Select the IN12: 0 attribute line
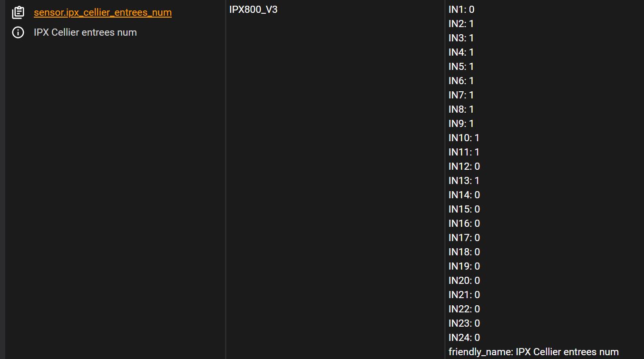The width and height of the screenshot is (644, 359). pos(464,166)
